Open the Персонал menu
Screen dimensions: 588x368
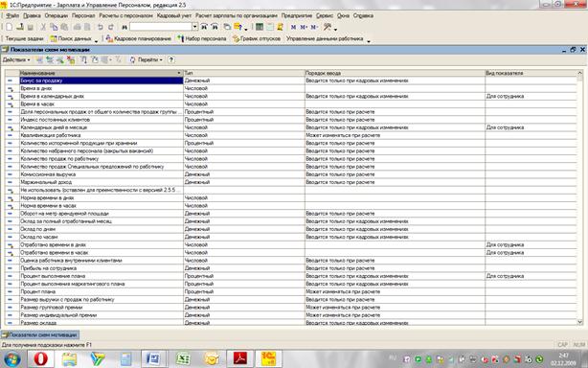pos(83,15)
